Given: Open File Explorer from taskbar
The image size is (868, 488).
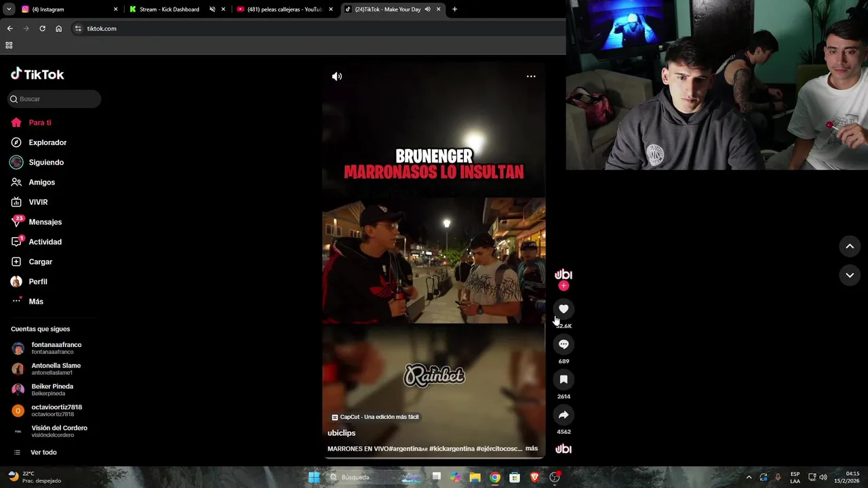Looking at the screenshot, I should click(475, 477).
